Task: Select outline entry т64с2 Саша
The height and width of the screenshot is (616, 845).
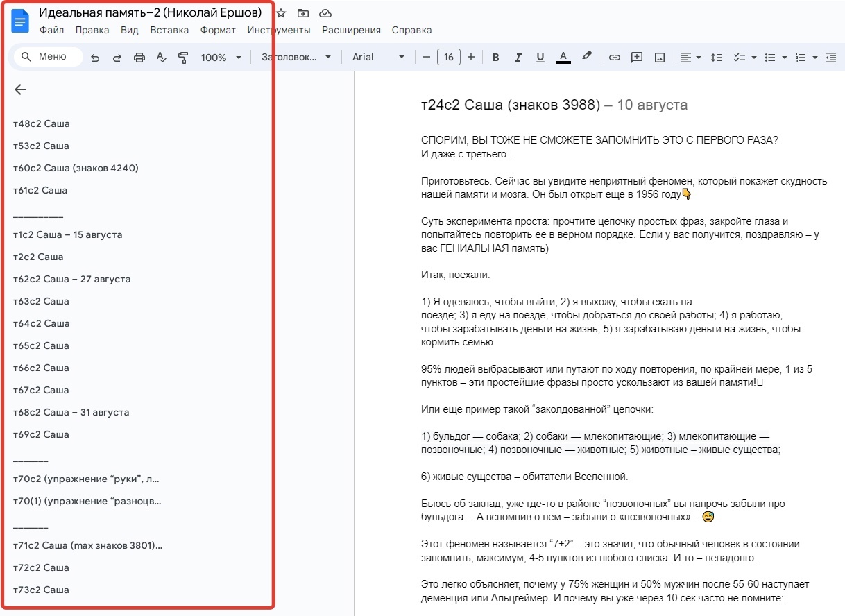Action: pos(42,323)
